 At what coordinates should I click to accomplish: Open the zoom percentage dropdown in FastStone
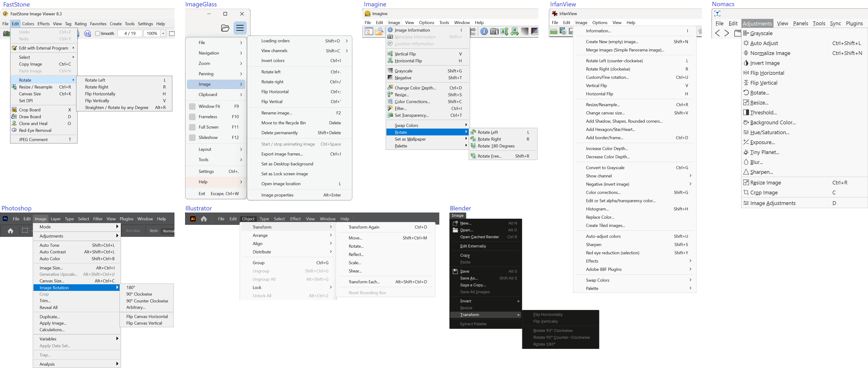[163, 33]
